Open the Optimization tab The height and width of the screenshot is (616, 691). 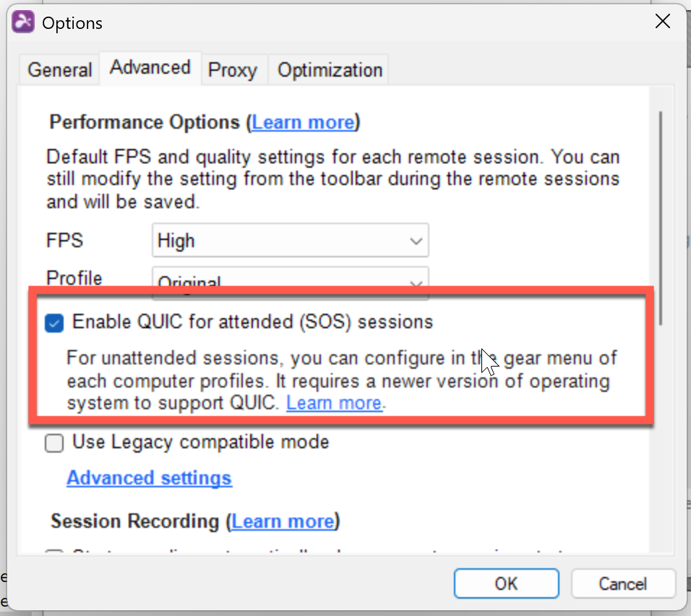(328, 69)
